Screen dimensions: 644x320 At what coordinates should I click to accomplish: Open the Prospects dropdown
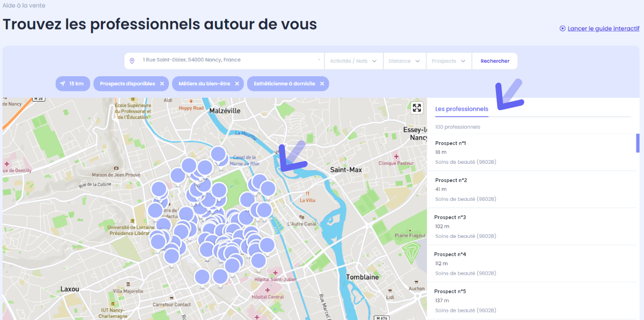[x=449, y=61]
